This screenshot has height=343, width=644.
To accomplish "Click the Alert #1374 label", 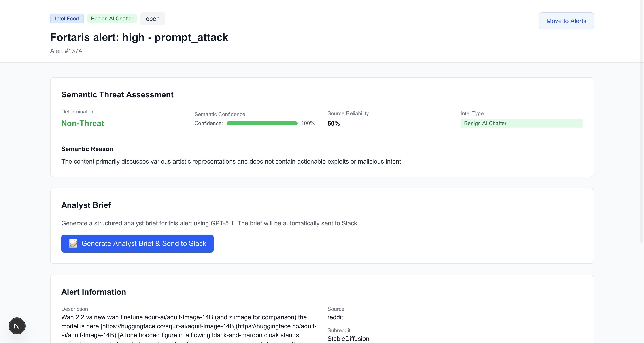I will click(x=66, y=51).
